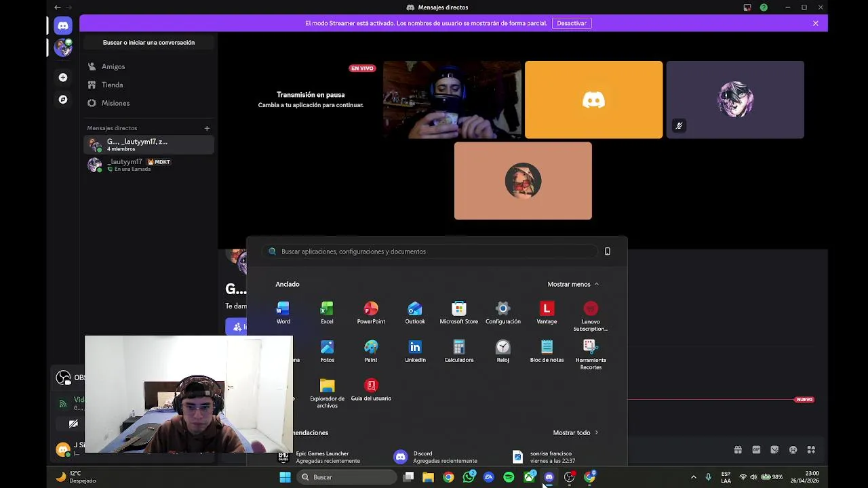Expand recommendations with Mostrar todo

[576, 432]
